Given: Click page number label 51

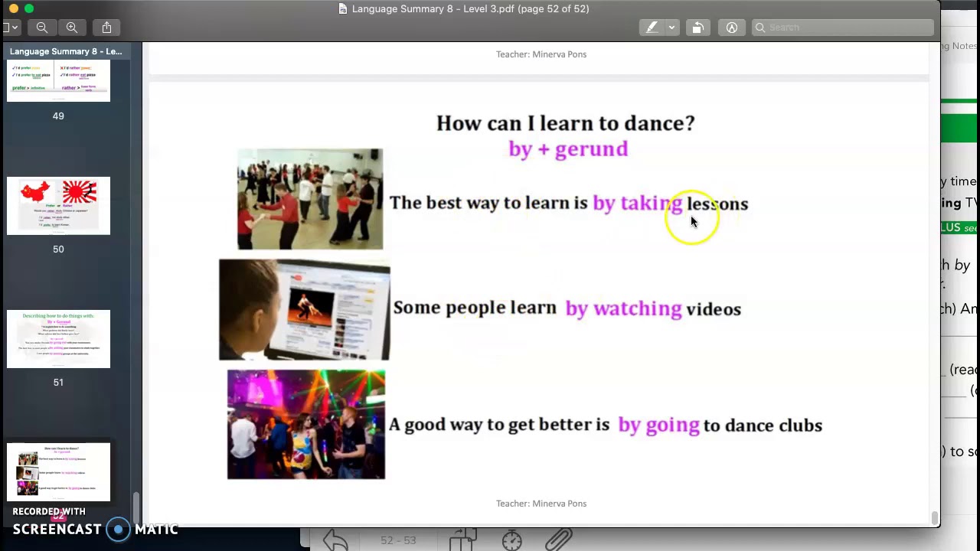Looking at the screenshot, I should pyautogui.click(x=58, y=382).
